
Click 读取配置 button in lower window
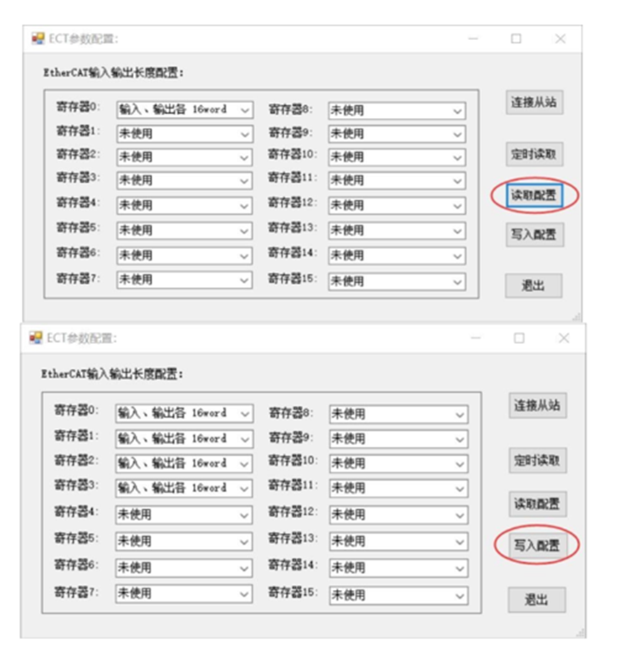click(x=537, y=504)
